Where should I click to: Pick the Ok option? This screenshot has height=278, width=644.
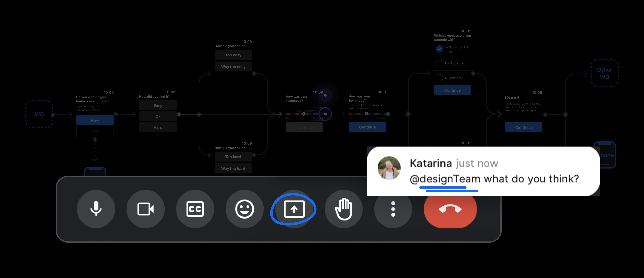(x=158, y=116)
